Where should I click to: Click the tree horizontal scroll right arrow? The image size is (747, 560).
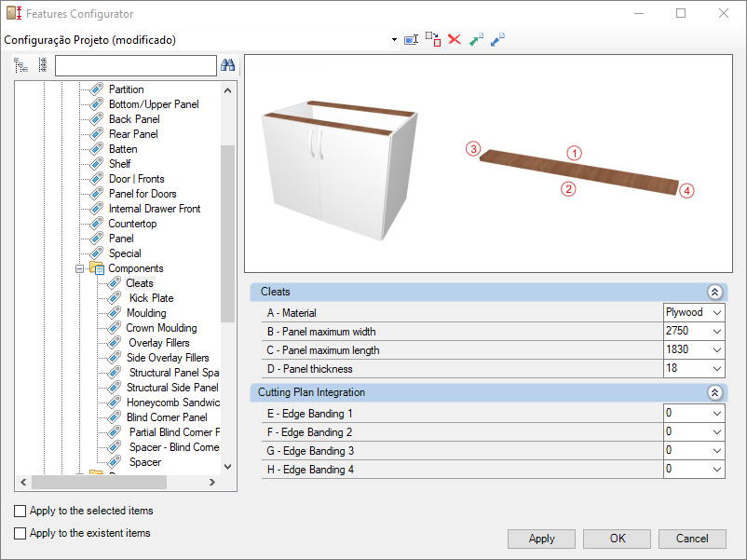(212, 483)
